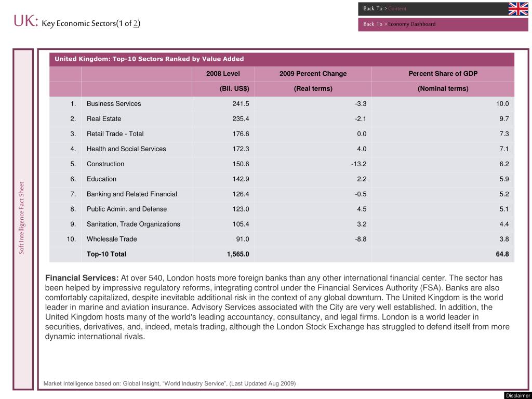The width and height of the screenshot is (532, 399).
Task: Click the 123.0 value for Public Admin
Action: point(241,209)
